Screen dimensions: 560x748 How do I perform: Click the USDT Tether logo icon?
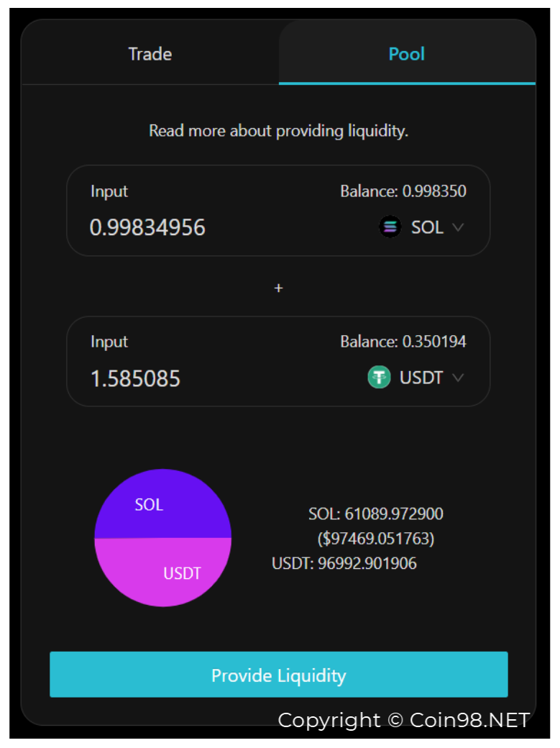(x=379, y=378)
